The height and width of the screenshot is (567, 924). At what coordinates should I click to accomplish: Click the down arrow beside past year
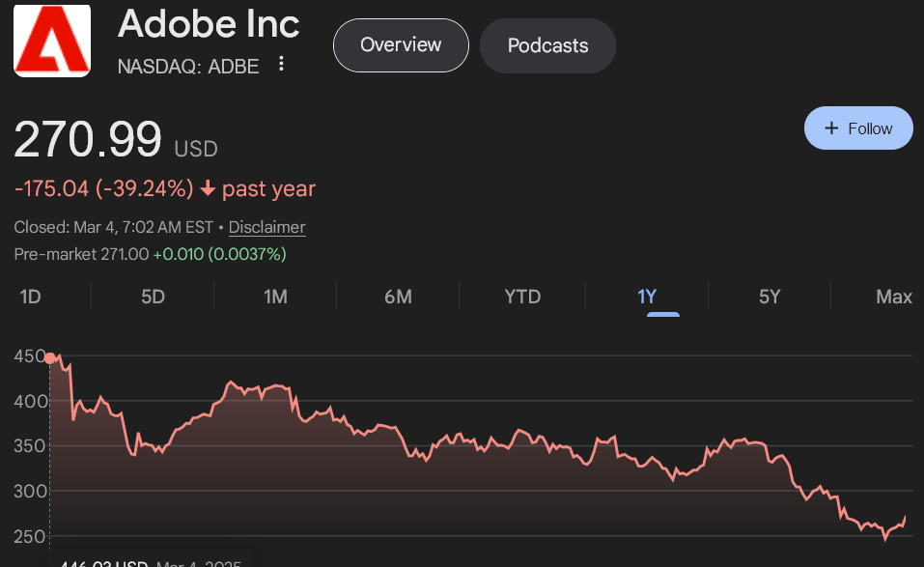(x=208, y=188)
